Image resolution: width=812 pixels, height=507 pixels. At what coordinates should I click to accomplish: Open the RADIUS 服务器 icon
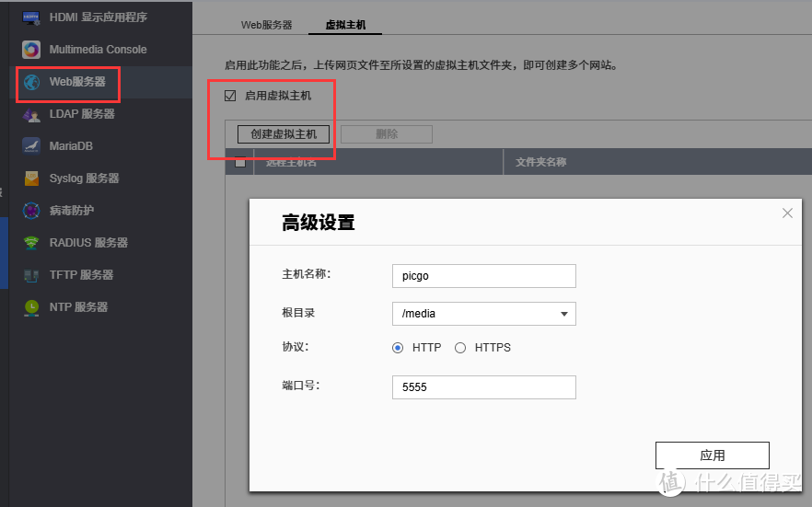(x=31, y=243)
